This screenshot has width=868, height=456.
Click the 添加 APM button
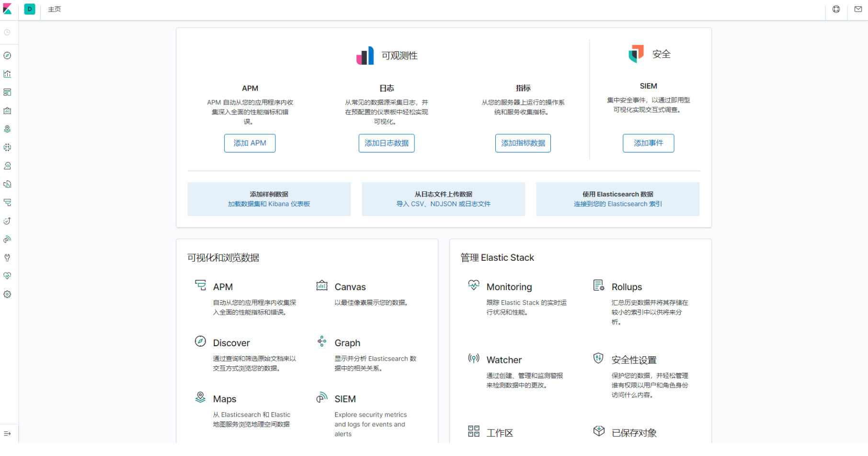click(250, 143)
